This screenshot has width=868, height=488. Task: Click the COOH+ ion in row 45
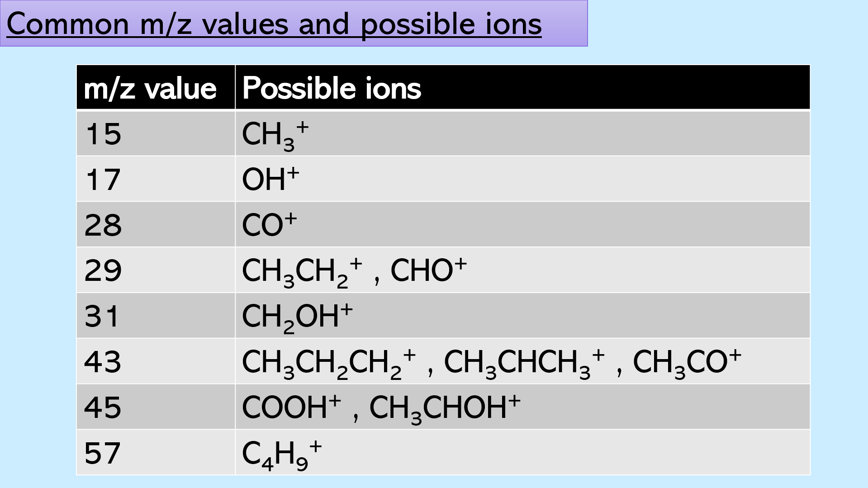pyautogui.click(x=291, y=407)
